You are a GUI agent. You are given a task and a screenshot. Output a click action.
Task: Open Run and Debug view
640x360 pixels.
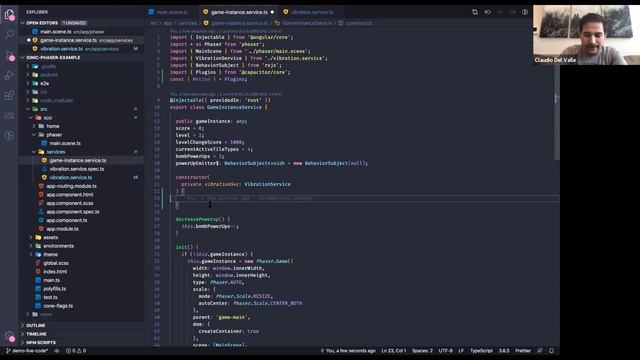tap(9, 75)
